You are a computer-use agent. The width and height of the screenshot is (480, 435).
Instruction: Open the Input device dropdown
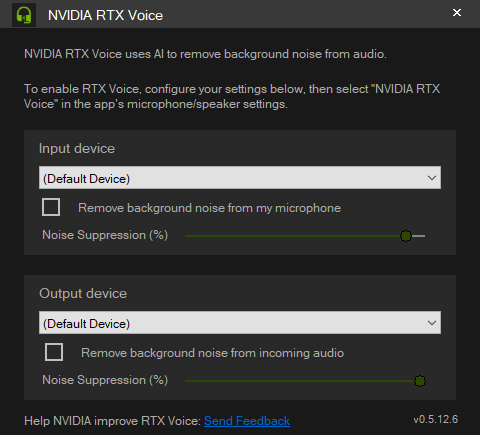click(240, 178)
